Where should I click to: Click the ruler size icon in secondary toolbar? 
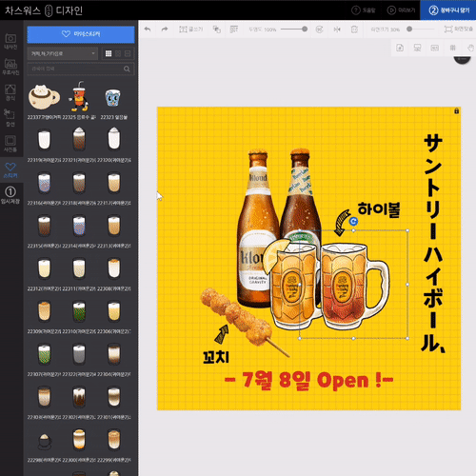click(435, 48)
